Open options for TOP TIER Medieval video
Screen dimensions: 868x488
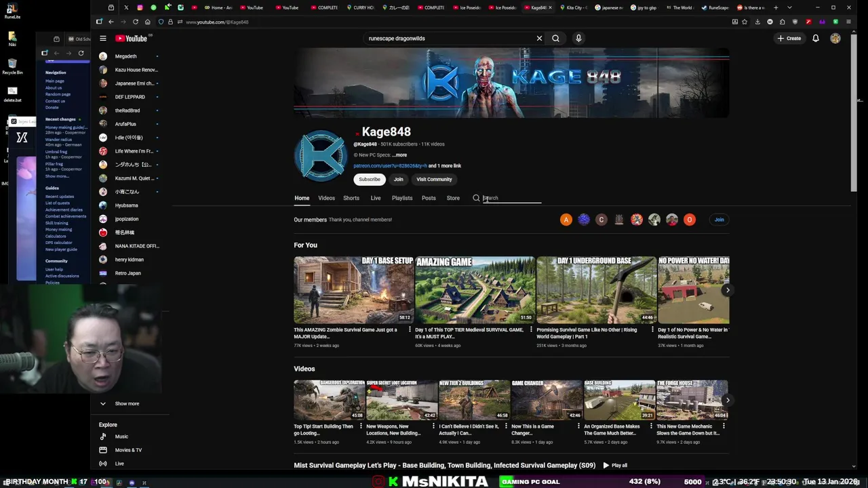pyautogui.click(x=531, y=330)
